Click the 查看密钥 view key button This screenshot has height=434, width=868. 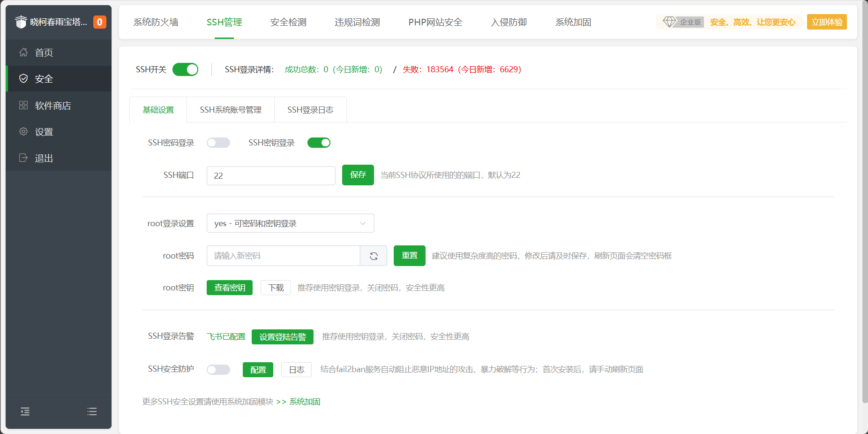(x=229, y=288)
